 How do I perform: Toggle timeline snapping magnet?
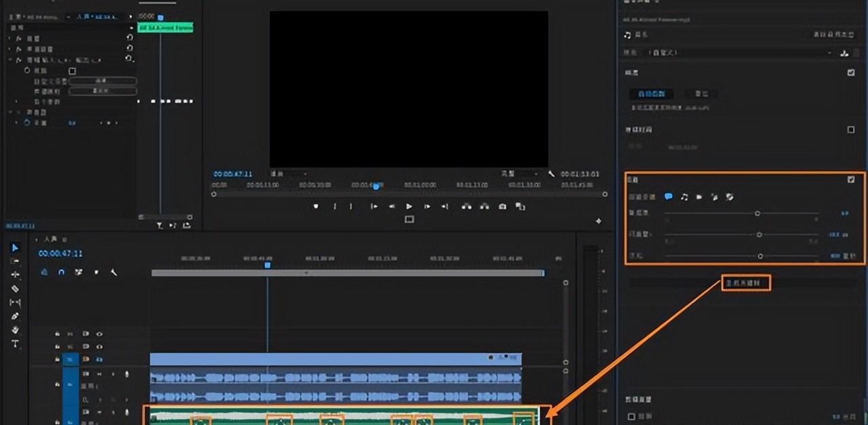(x=62, y=272)
